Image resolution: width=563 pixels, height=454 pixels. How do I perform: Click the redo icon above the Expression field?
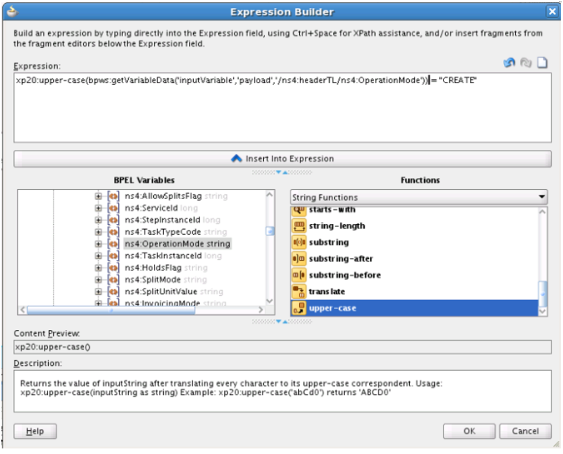coord(526,62)
